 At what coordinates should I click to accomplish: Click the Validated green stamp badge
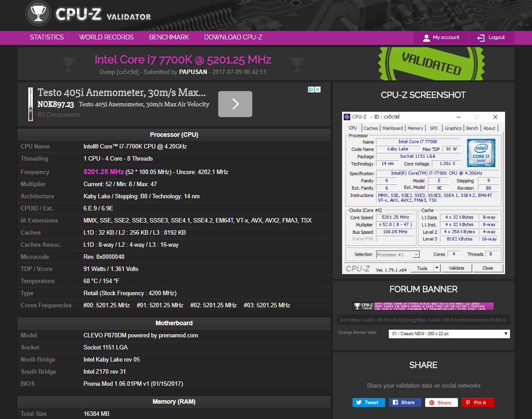431,64
